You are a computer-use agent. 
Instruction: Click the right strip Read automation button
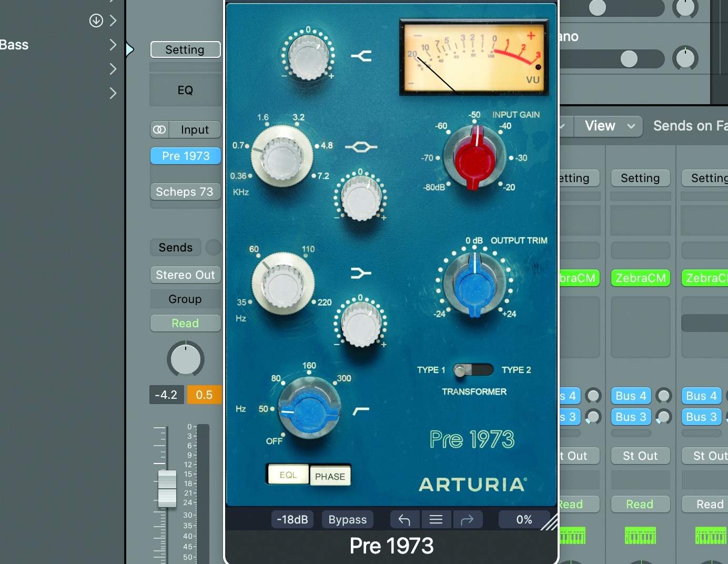click(705, 504)
